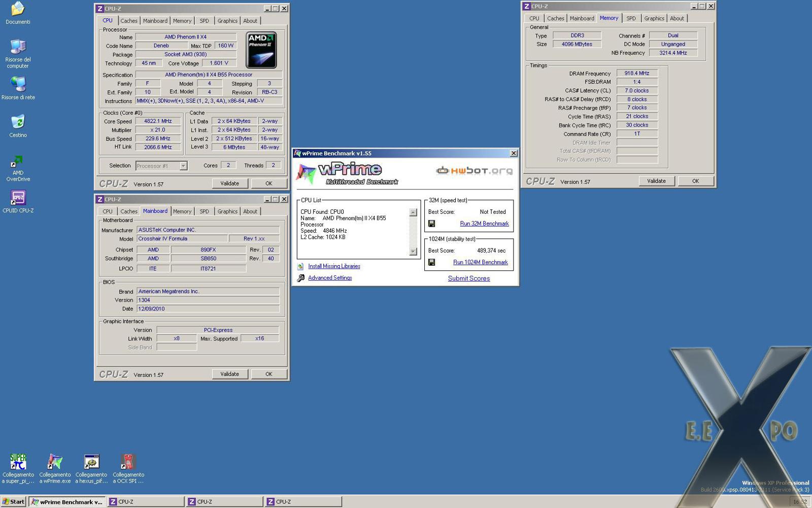This screenshot has width=812, height=508.
Task: Open the Windows Start menu
Action: click(x=14, y=502)
